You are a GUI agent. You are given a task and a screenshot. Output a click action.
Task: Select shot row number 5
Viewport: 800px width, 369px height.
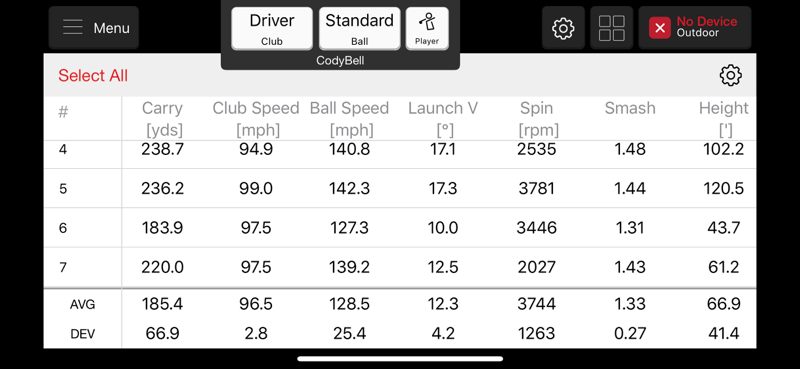[x=400, y=188]
